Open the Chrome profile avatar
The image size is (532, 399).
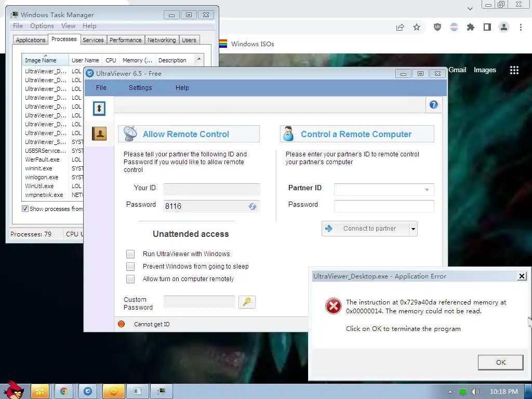point(504,27)
